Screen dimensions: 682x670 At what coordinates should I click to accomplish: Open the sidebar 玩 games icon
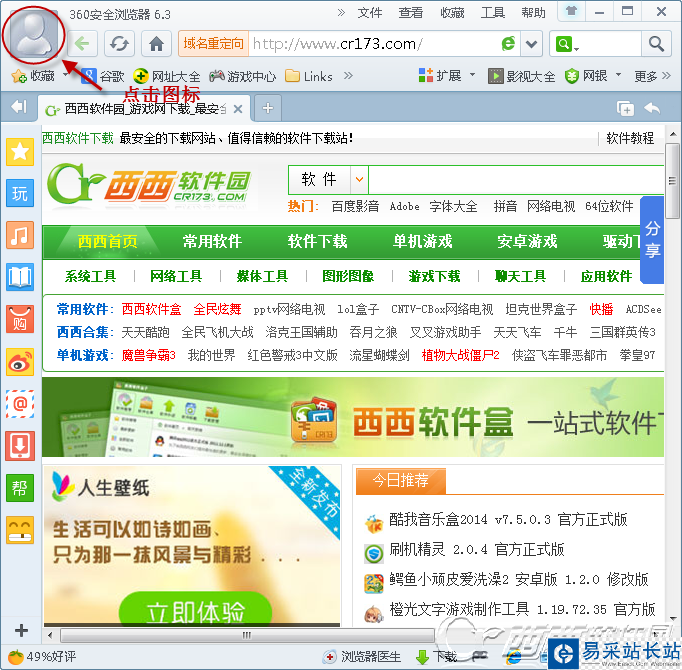coord(20,193)
